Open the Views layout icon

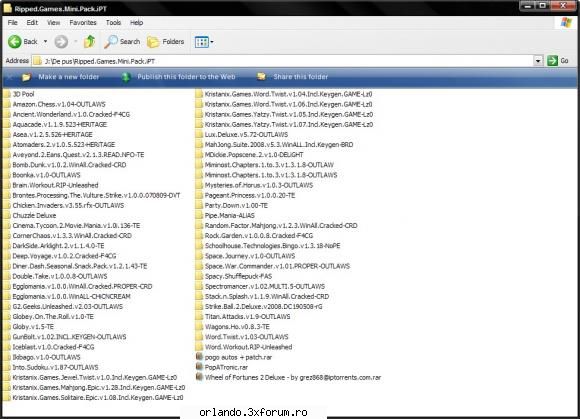point(202,42)
